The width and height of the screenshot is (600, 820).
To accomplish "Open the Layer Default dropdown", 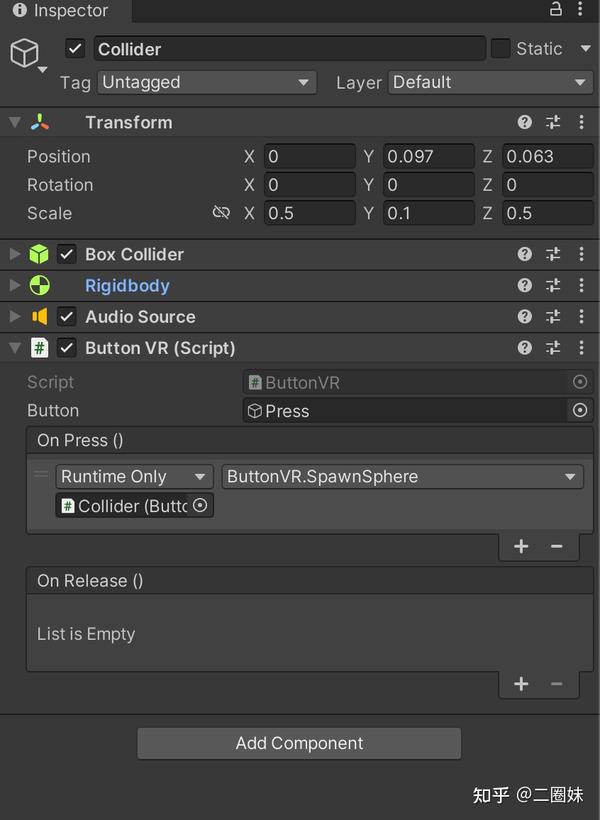I will pyautogui.click(x=489, y=83).
